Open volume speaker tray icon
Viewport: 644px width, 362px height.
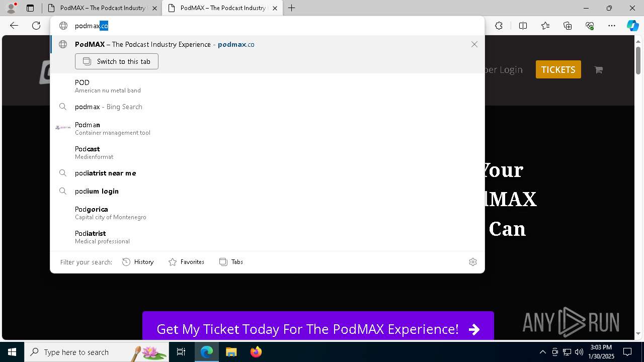pyautogui.click(x=579, y=352)
